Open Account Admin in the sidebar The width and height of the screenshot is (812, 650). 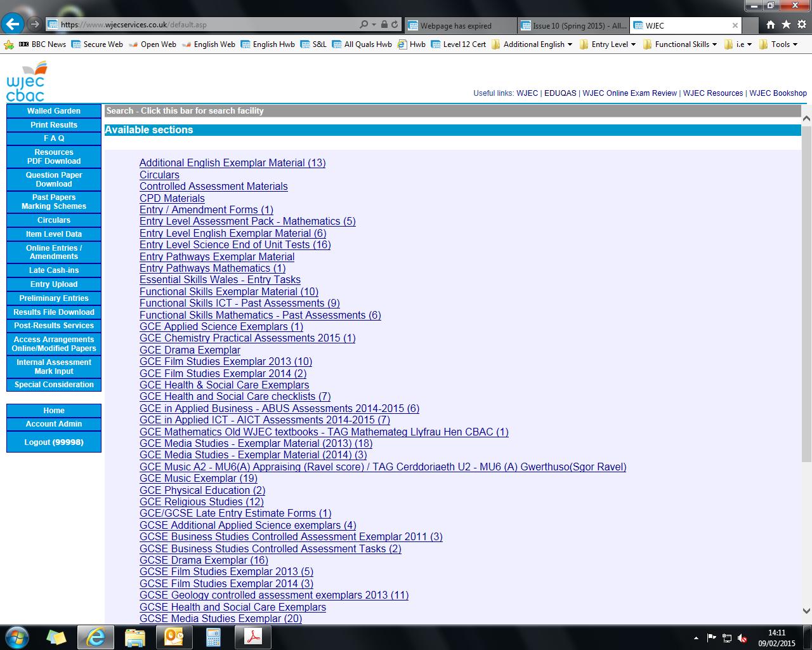(54, 424)
